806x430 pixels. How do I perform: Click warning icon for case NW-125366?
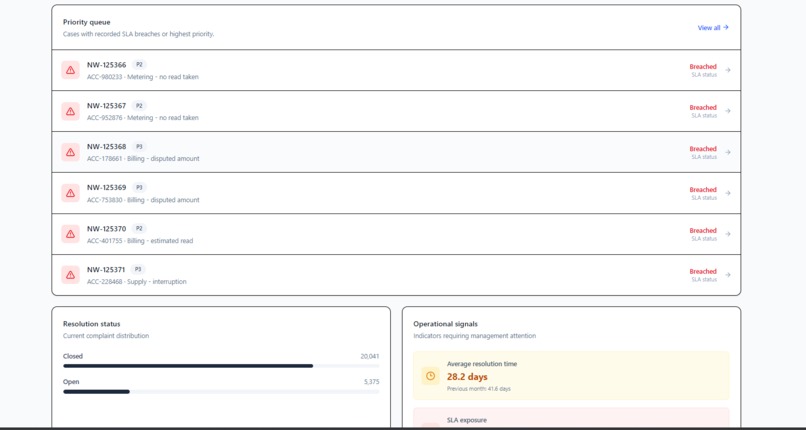[70, 70]
